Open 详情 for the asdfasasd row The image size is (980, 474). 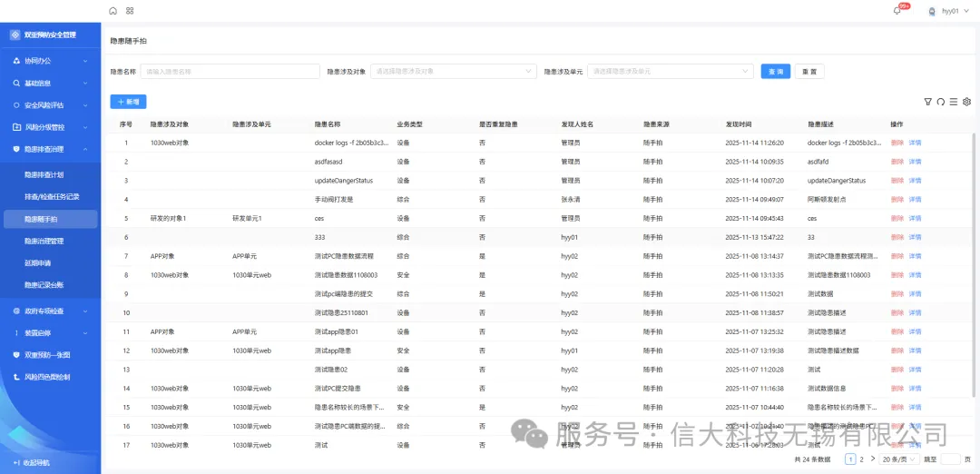click(915, 162)
